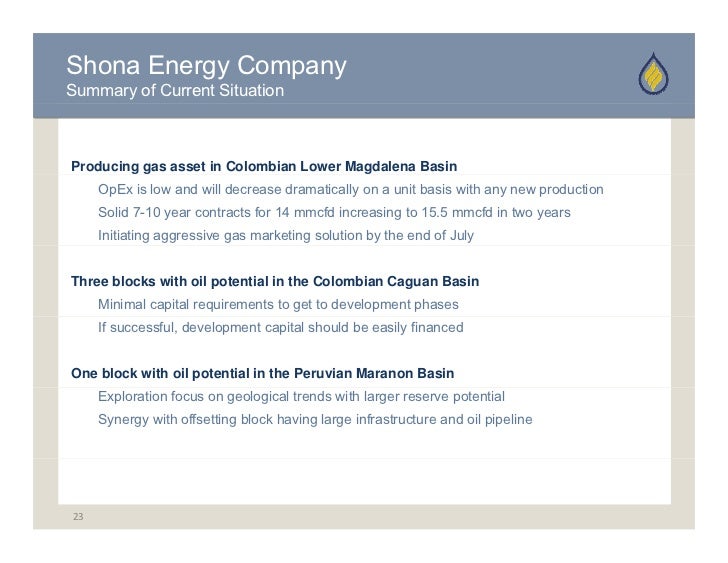Click the Shona Energy Company title

[x=206, y=65]
